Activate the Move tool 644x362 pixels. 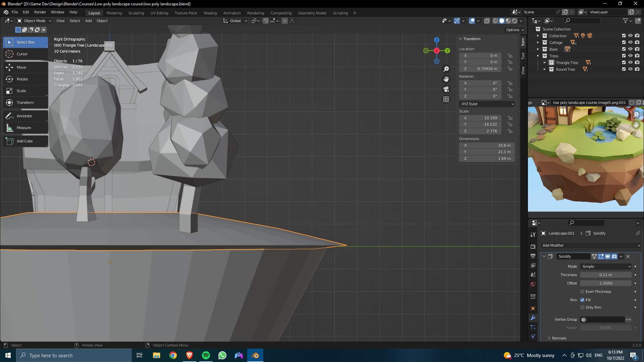[x=21, y=67]
